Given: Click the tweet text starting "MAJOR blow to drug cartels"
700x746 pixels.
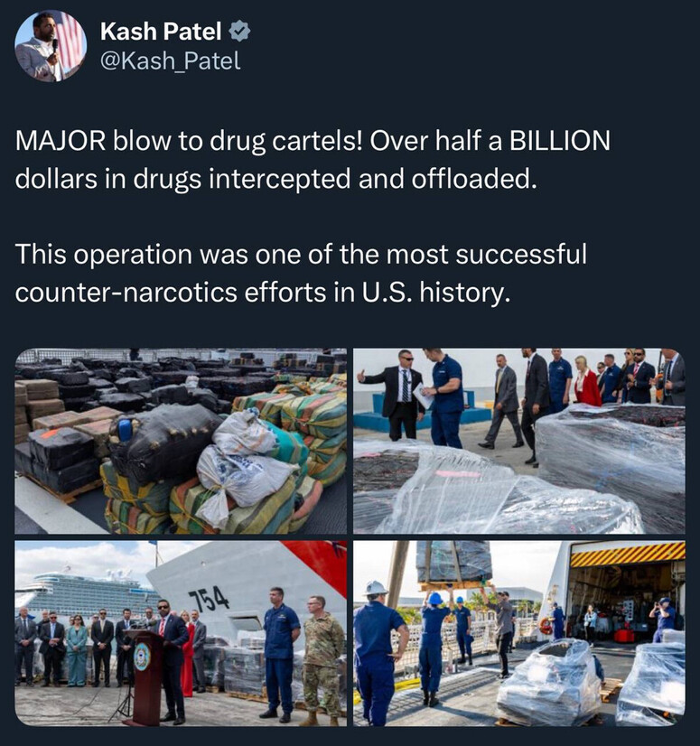Looking at the screenshot, I should coord(313,160).
